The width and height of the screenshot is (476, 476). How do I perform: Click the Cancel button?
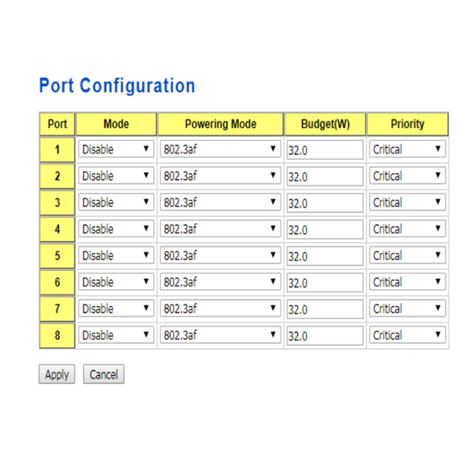pyautogui.click(x=103, y=374)
